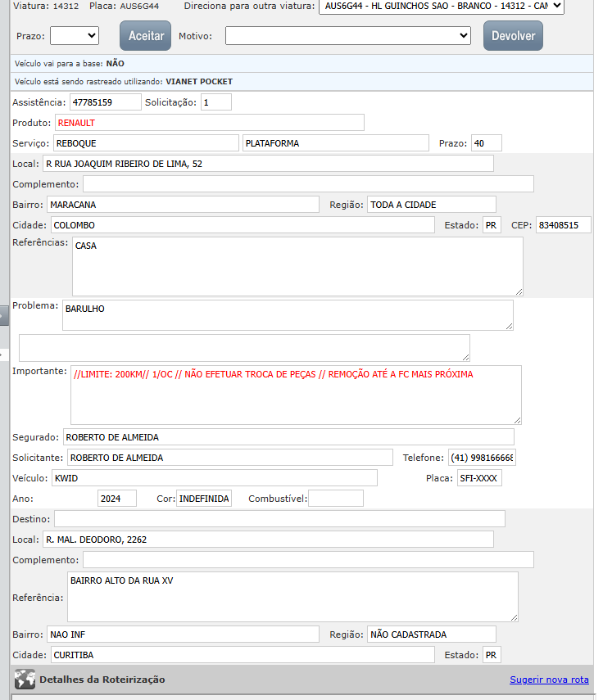The image size is (603, 700).
Task: Click the Serviço field containing REBOQUE
Action: (145, 143)
